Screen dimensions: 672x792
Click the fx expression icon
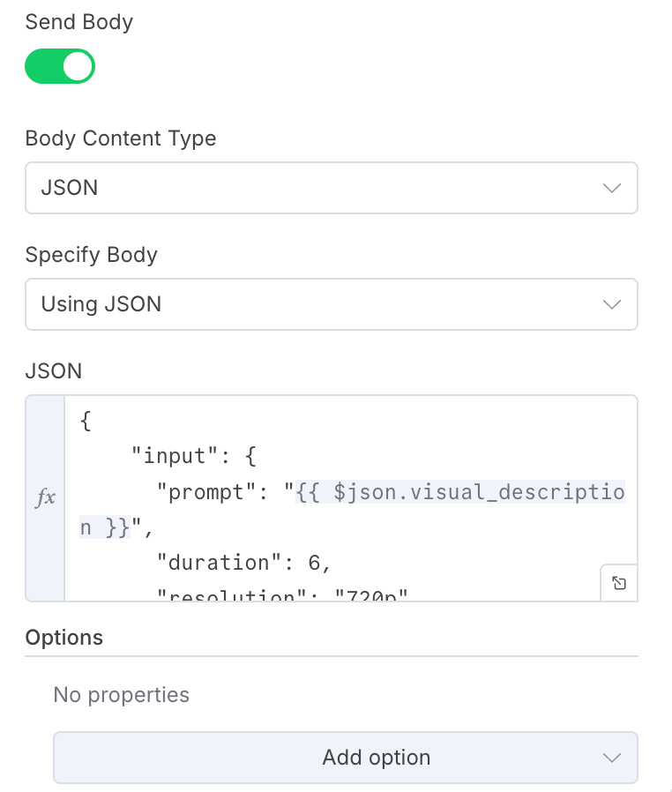point(45,498)
